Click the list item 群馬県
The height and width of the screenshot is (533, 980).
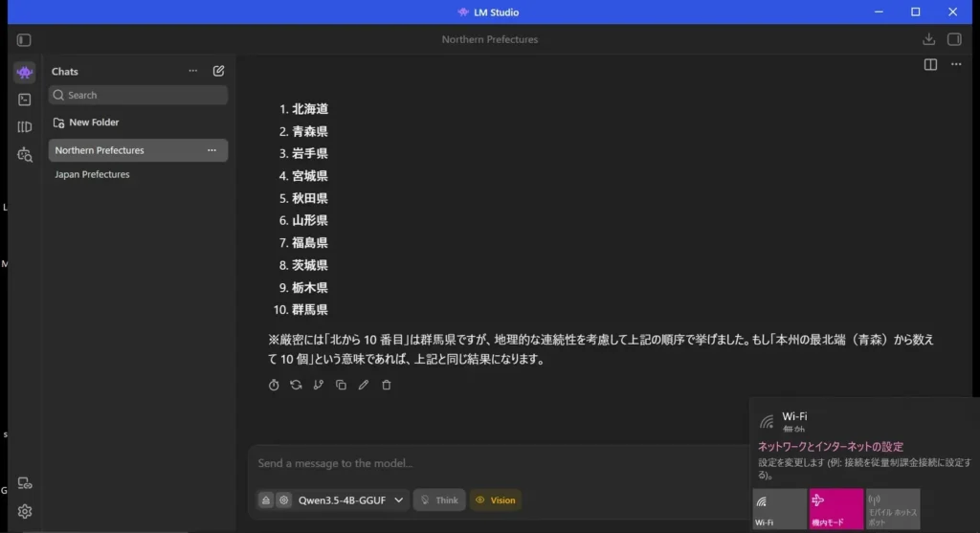(x=310, y=310)
